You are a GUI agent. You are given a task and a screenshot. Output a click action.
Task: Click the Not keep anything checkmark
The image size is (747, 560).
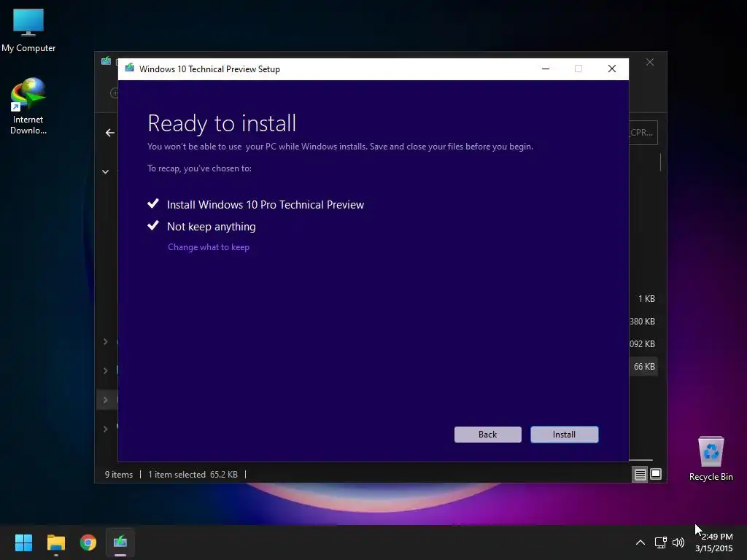[x=153, y=226]
